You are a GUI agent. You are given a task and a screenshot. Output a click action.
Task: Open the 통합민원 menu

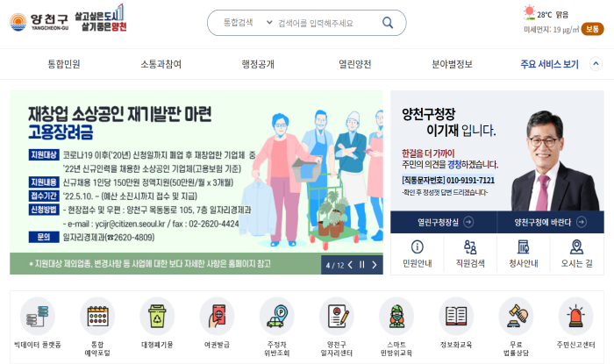click(64, 64)
